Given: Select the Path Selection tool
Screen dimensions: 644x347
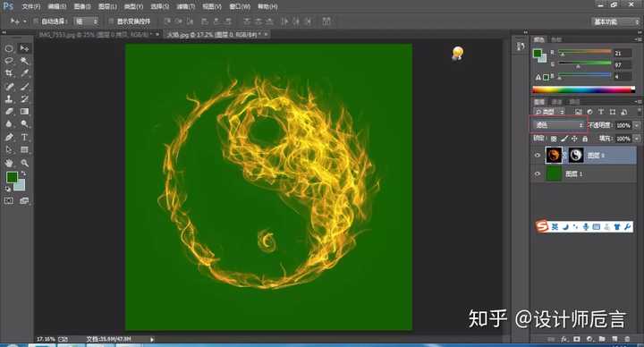Looking at the screenshot, I should [x=9, y=150].
